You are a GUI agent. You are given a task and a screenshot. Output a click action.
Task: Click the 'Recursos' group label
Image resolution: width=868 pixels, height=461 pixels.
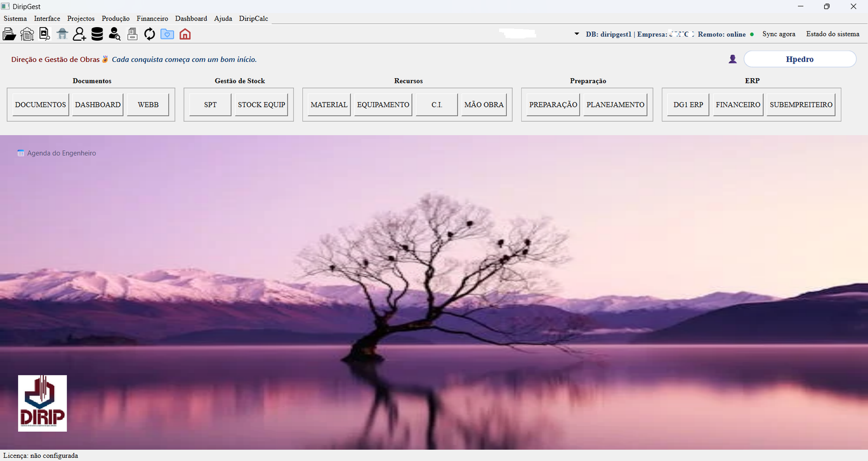409,81
